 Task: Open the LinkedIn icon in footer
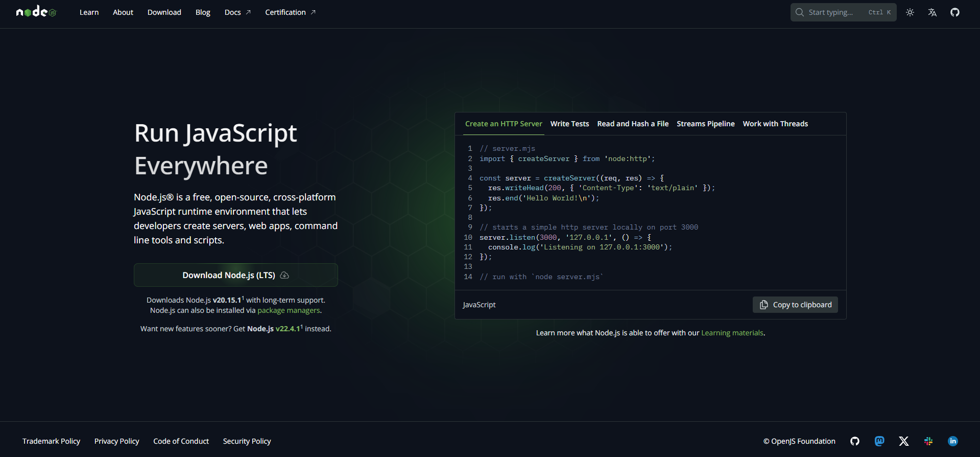click(953, 441)
